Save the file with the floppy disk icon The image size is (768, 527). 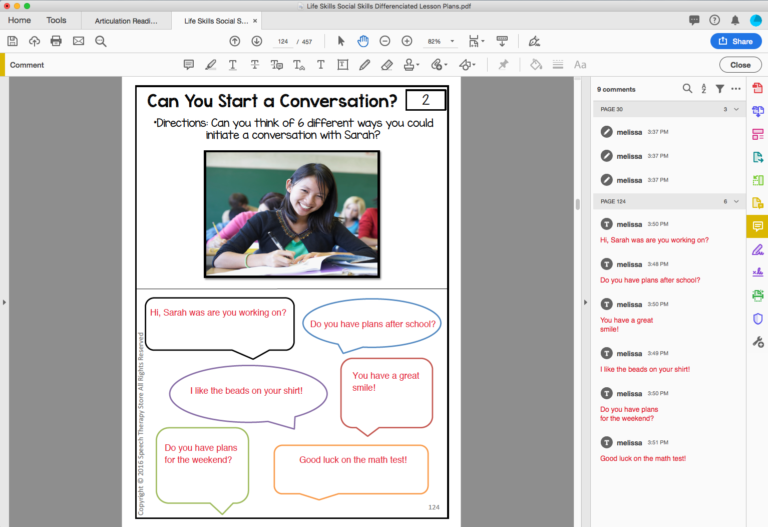point(13,41)
